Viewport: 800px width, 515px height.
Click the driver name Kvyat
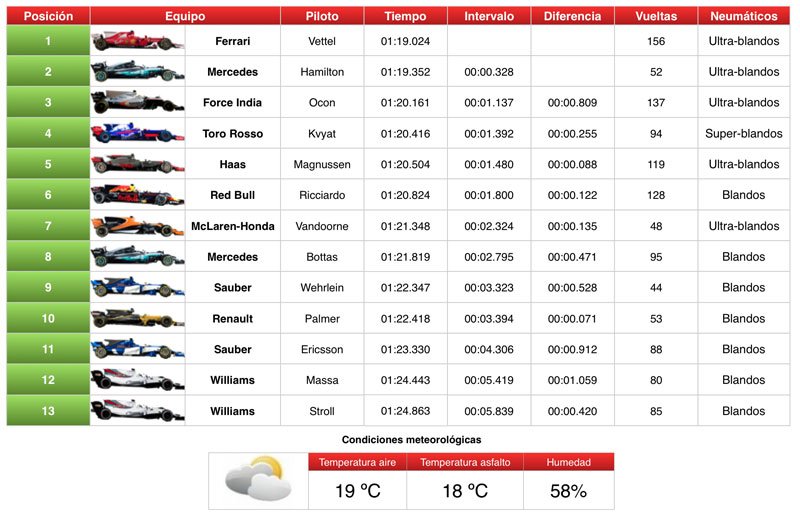pos(322,134)
